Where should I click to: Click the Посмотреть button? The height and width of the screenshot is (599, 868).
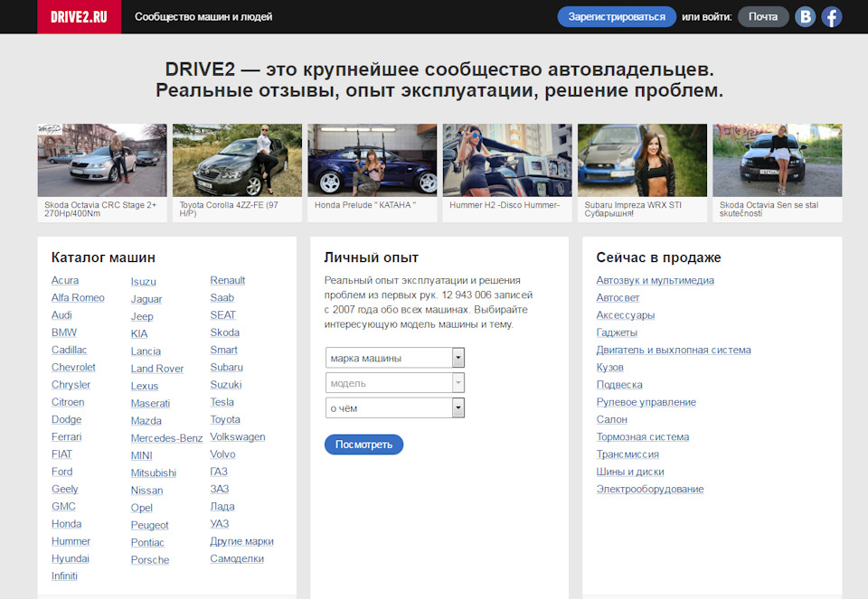363,445
